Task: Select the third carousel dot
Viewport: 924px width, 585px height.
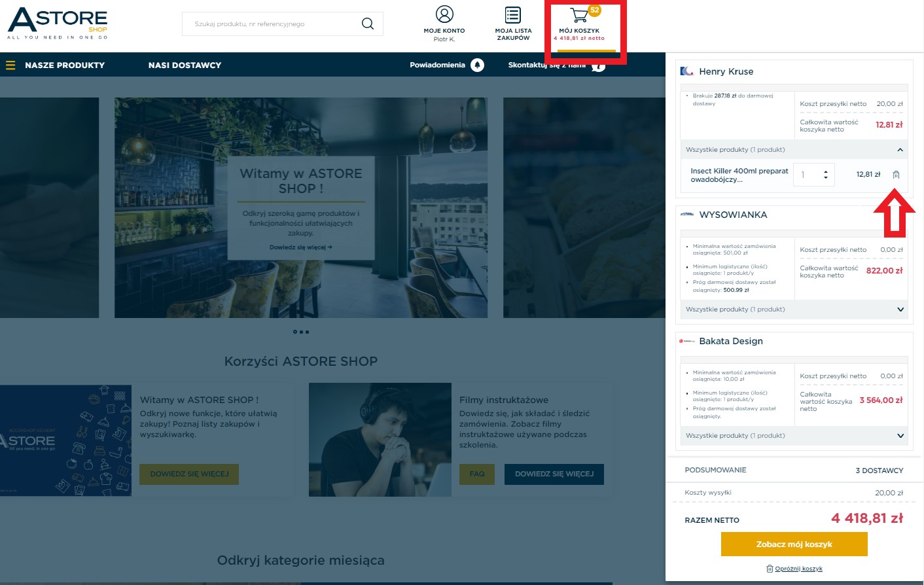Action: (x=308, y=332)
